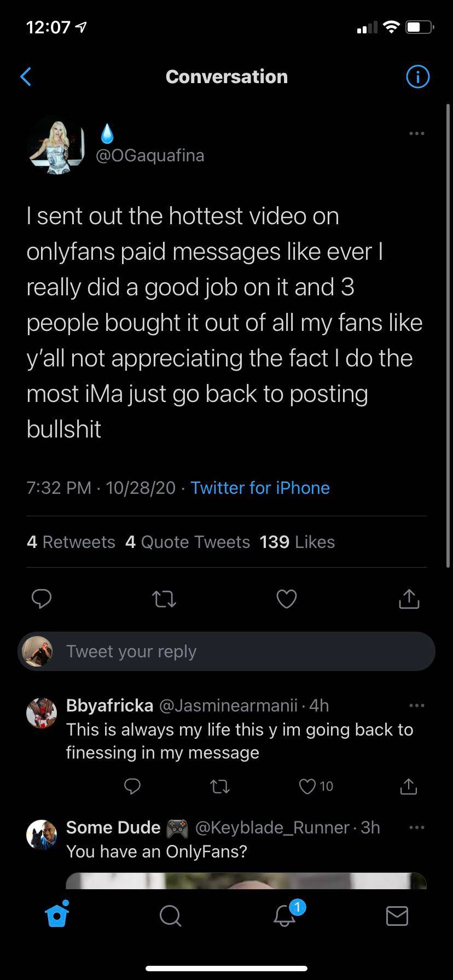453x980 pixels.
Task: Reply to the main tweet
Action: (x=42, y=599)
